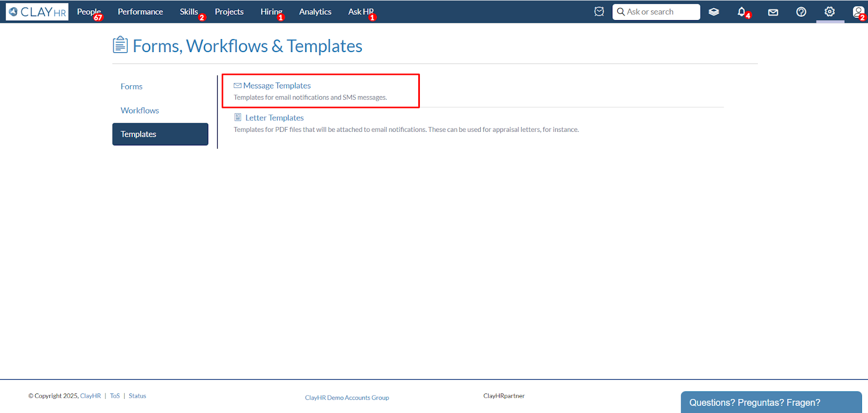The height and width of the screenshot is (413, 868).
Task: Open the notifications bell icon
Action: pos(742,11)
